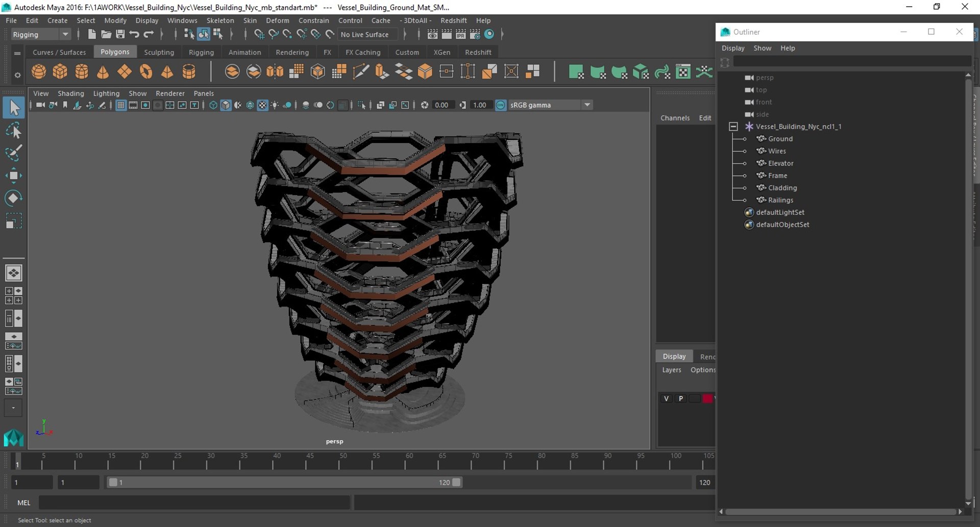Image resolution: width=980 pixels, height=527 pixels.
Task: Create a polygon plane from the shelf
Action: (125, 71)
